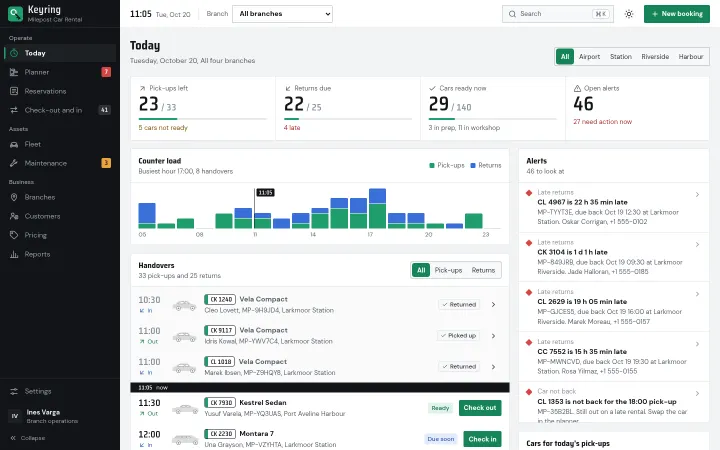
Task: Click the Reports bar chart icon
Action: tap(14, 254)
